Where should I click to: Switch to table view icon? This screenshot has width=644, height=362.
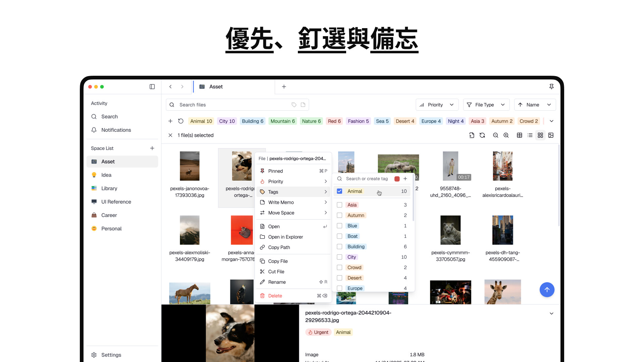coord(519,135)
